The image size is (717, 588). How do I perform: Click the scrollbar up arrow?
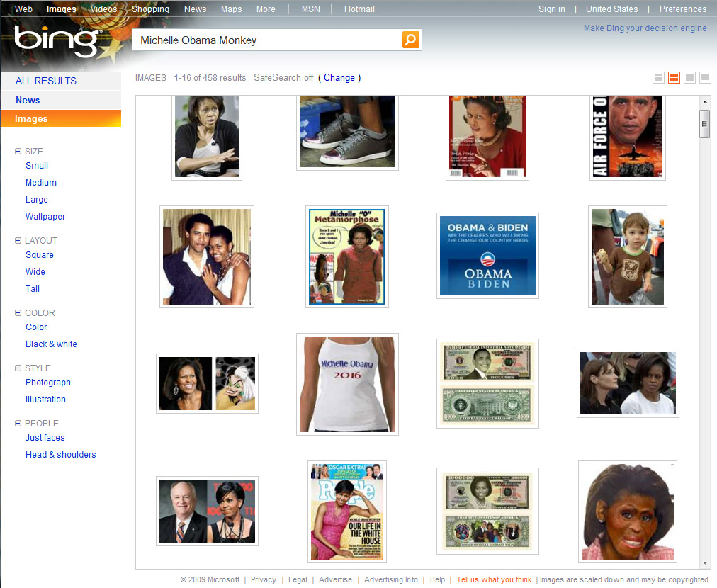point(705,103)
